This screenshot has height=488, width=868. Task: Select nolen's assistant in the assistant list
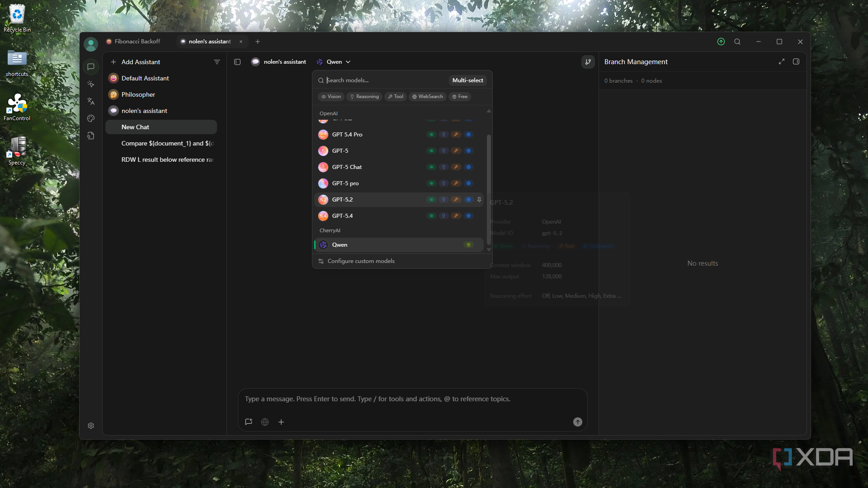click(x=161, y=111)
